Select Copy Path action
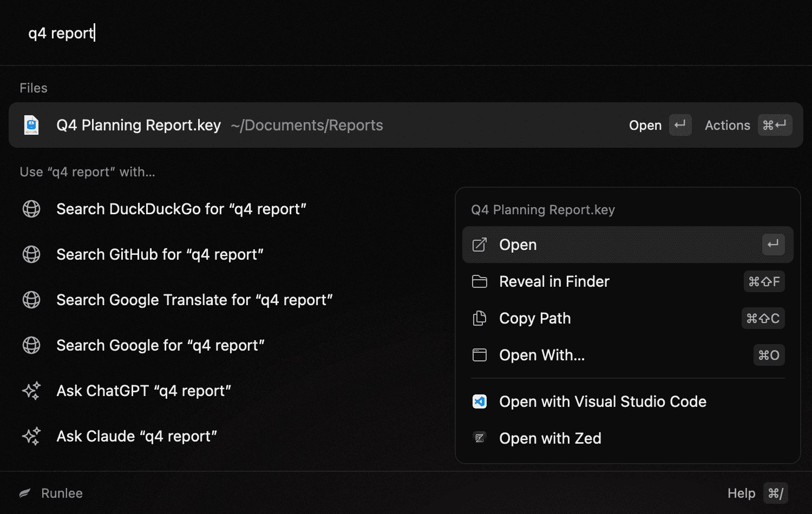Screen dimensions: 812x514 [628, 318]
